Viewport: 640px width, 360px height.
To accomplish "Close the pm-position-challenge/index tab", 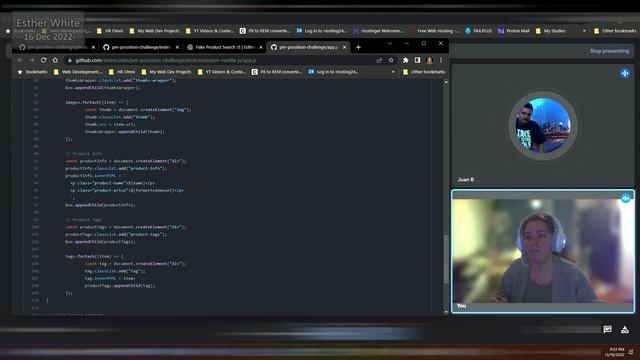I will 177,47.
